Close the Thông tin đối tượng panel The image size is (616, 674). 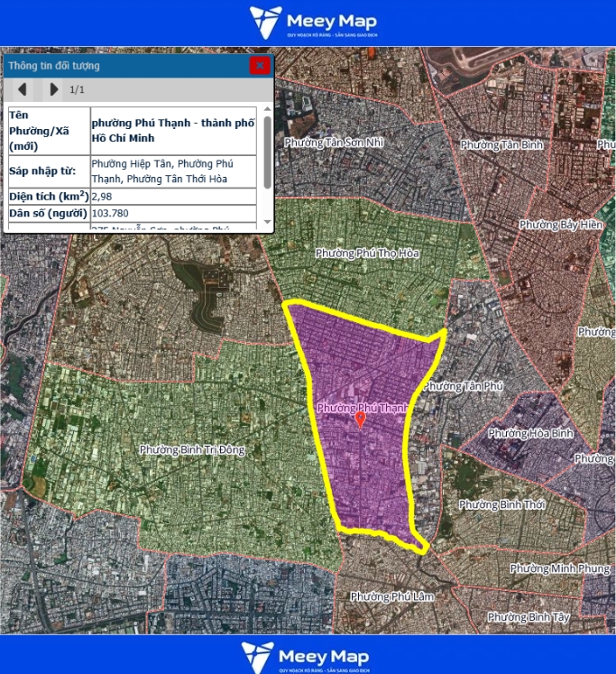click(260, 65)
